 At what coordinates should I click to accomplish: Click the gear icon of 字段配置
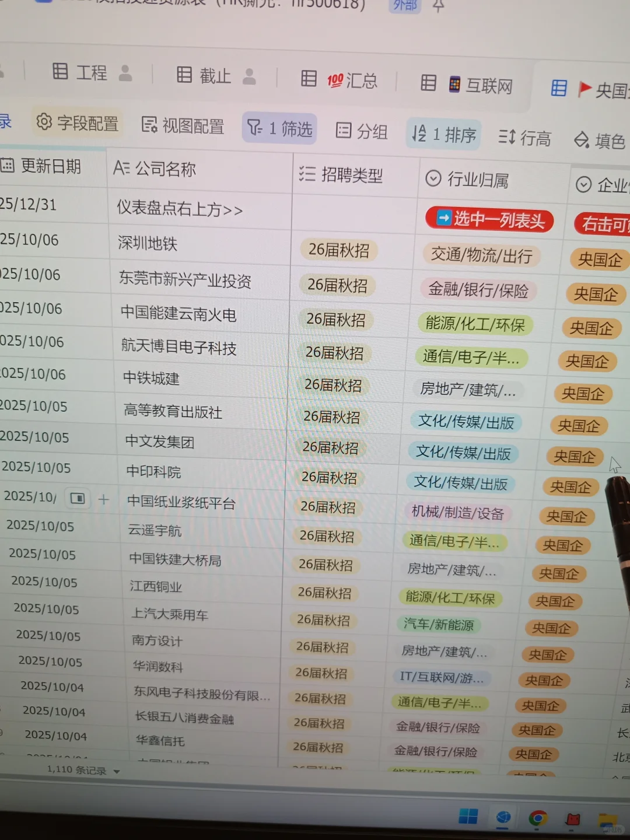click(x=44, y=121)
